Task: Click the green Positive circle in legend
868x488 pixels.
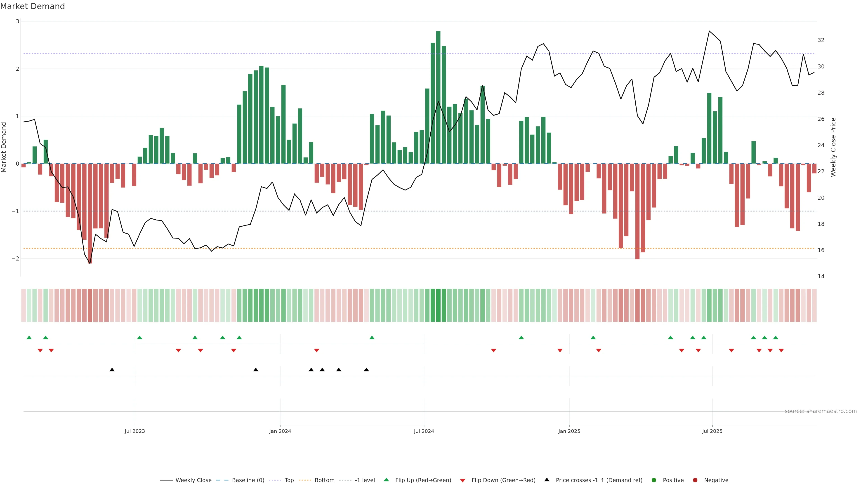Action: point(654,480)
